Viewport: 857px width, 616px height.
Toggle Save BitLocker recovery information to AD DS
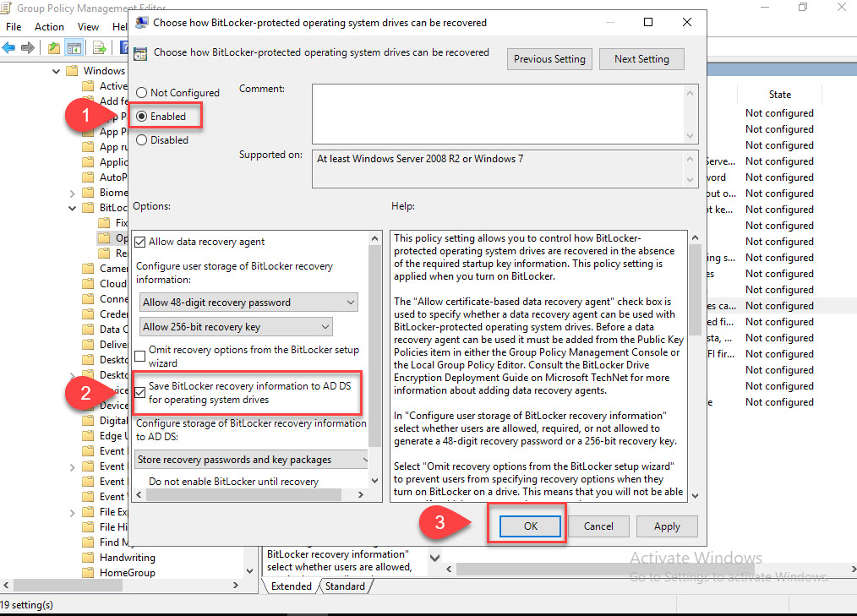140,392
